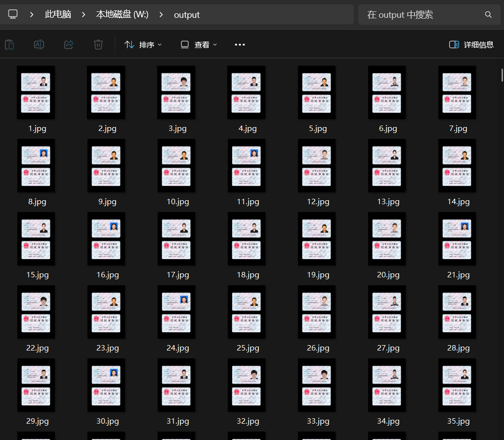This screenshot has height=440, width=504.
Task: Select the 2.jpg thumbnail
Action: pos(106,92)
